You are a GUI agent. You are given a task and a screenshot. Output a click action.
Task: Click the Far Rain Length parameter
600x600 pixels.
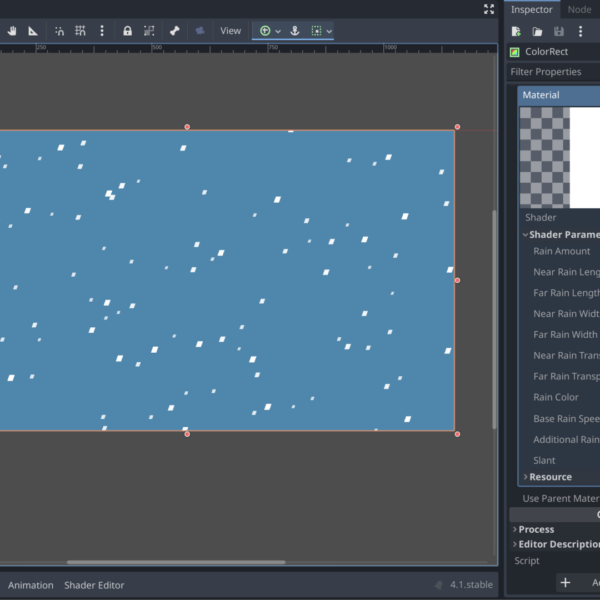coord(566,293)
